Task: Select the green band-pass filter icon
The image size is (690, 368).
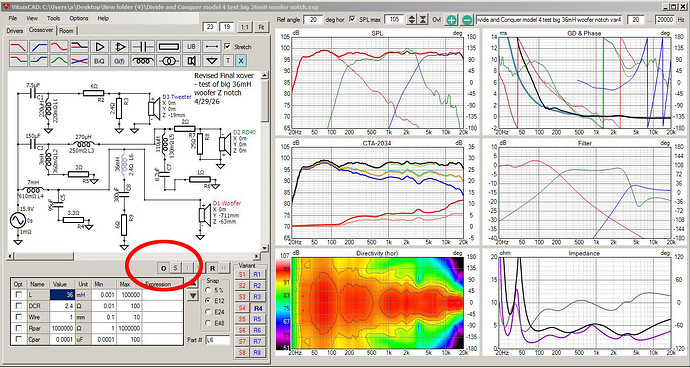Action: [x=59, y=61]
